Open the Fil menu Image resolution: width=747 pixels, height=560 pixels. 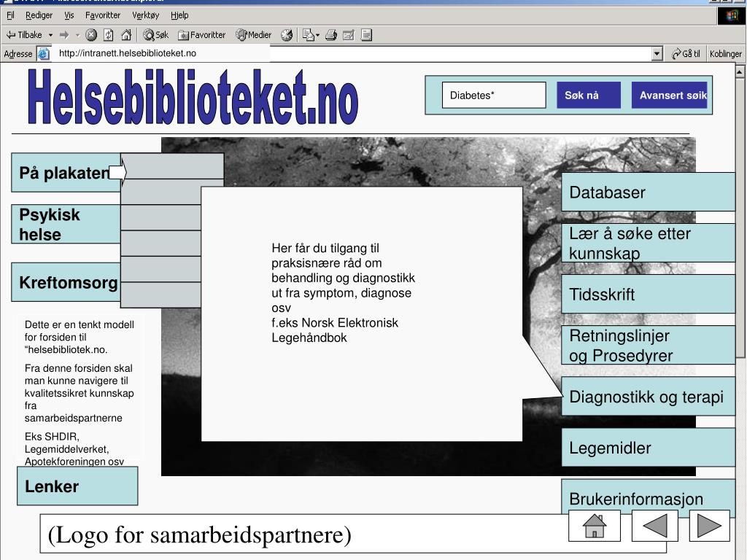(x=10, y=15)
